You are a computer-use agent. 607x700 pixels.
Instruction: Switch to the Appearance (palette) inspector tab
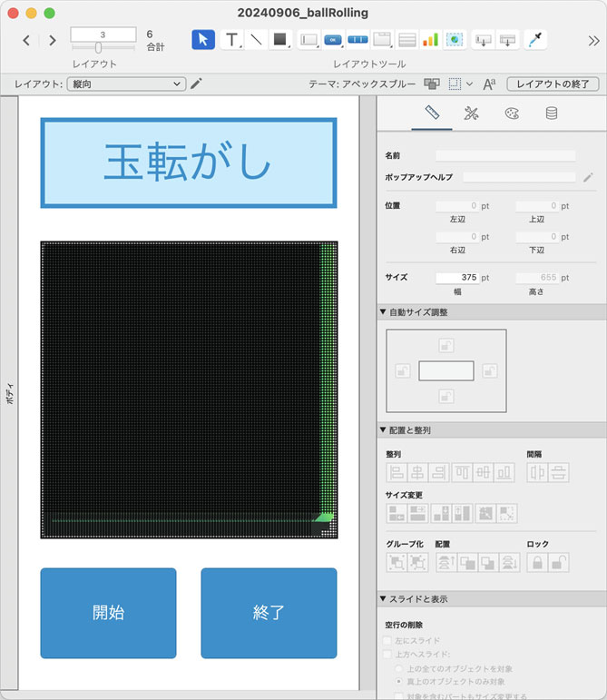(512, 113)
